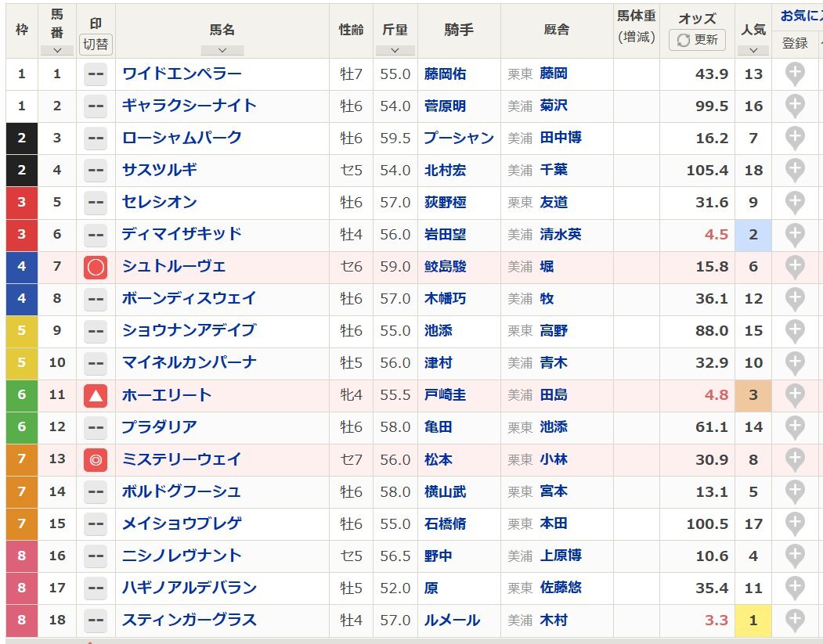The image size is (823, 644).
Task: Open horse page ハギノアルデバラン
Action: point(189,588)
